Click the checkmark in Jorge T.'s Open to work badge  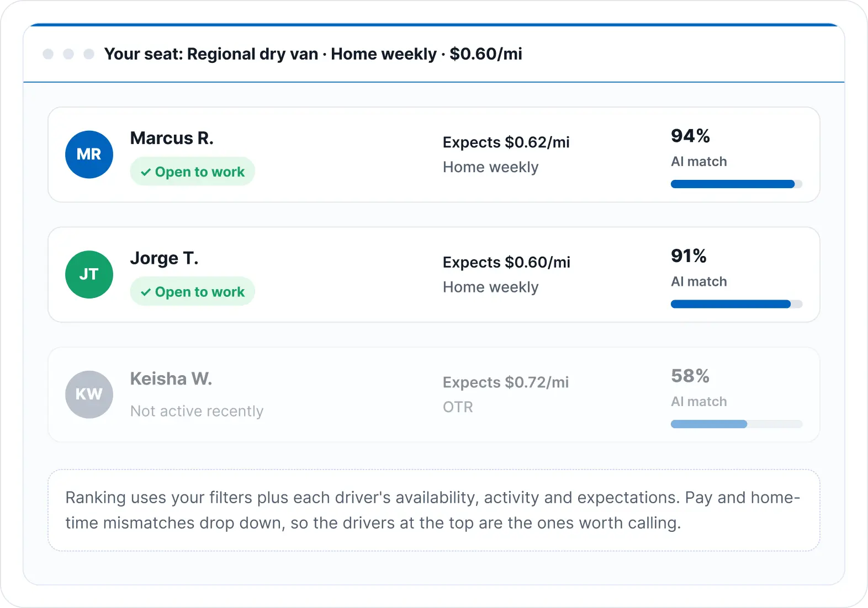click(x=146, y=292)
